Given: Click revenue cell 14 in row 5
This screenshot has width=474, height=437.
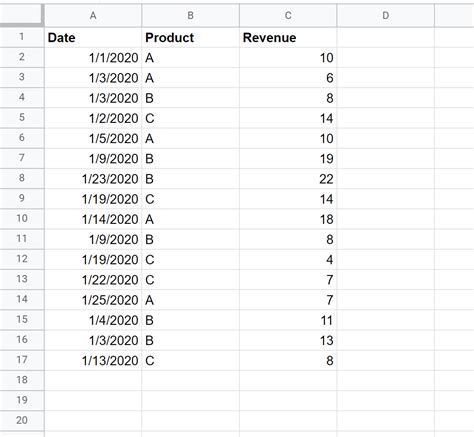Looking at the screenshot, I should [x=288, y=118].
